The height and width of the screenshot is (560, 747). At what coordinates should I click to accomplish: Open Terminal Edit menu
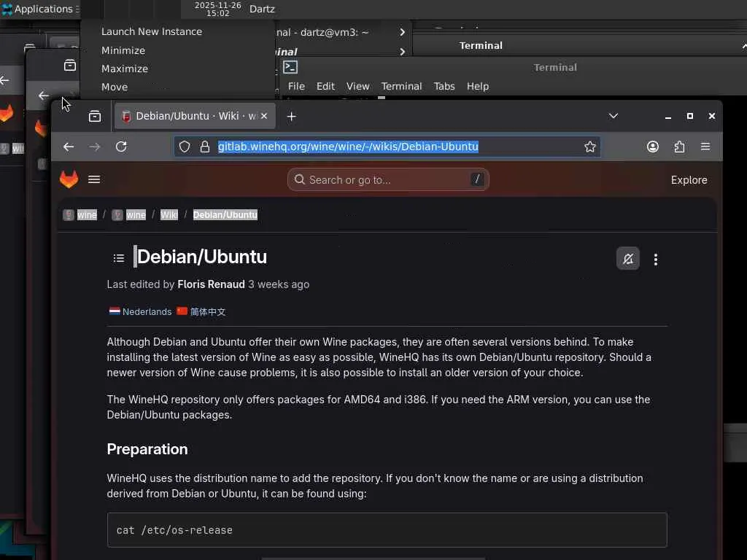click(326, 86)
